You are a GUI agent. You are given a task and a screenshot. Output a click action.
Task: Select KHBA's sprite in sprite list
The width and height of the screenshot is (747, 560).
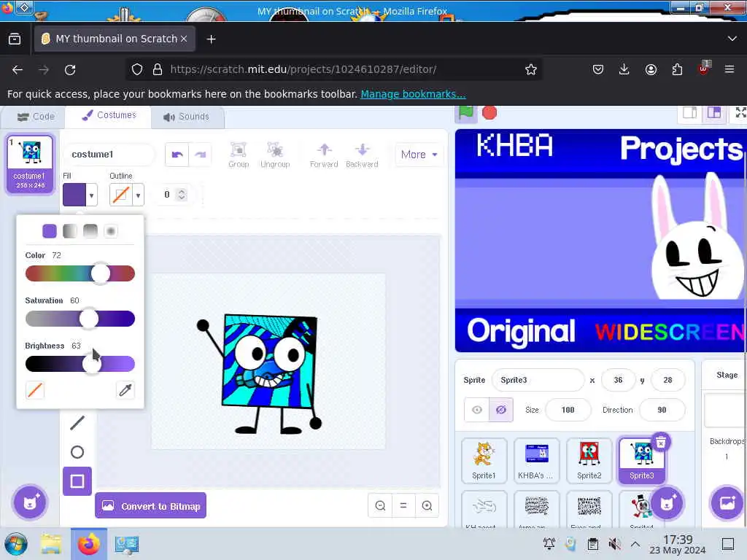click(536, 461)
